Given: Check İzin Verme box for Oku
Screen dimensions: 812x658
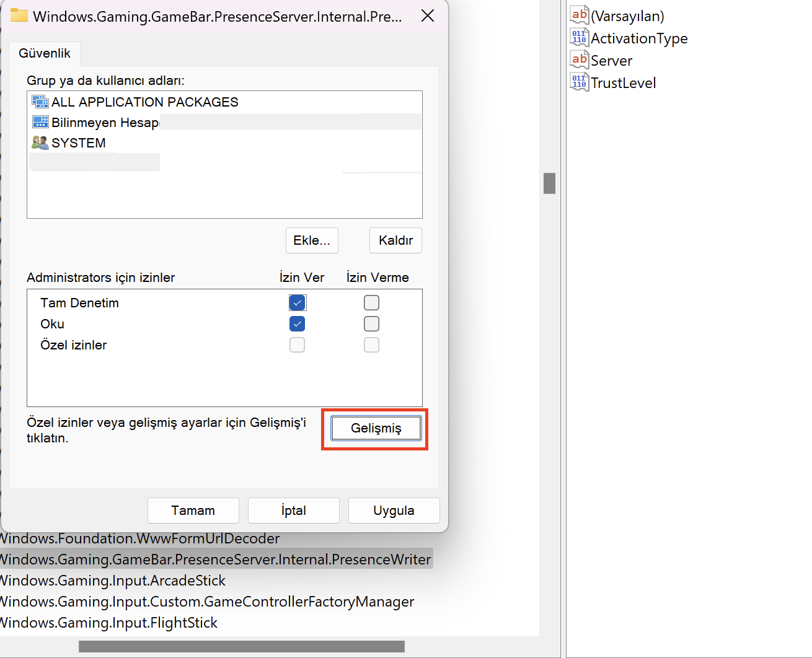Looking at the screenshot, I should point(371,324).
